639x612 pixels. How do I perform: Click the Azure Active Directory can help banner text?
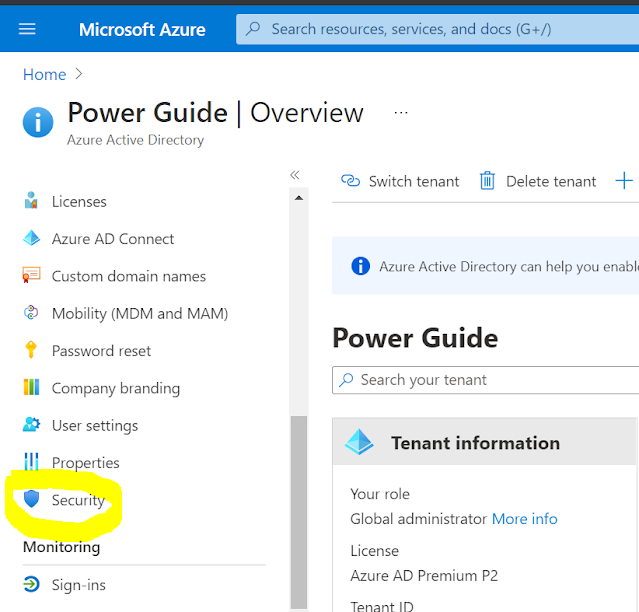click(x=509, y=266)
